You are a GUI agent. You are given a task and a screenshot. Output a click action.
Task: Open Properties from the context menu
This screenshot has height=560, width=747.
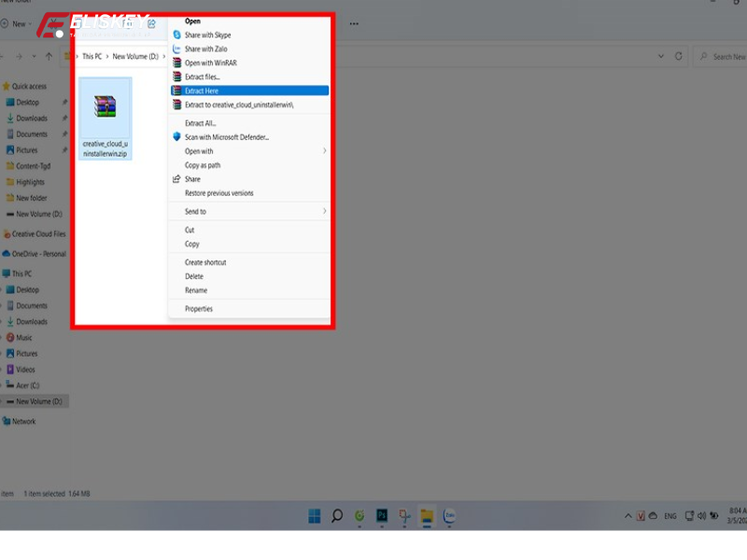pos(199,308)
